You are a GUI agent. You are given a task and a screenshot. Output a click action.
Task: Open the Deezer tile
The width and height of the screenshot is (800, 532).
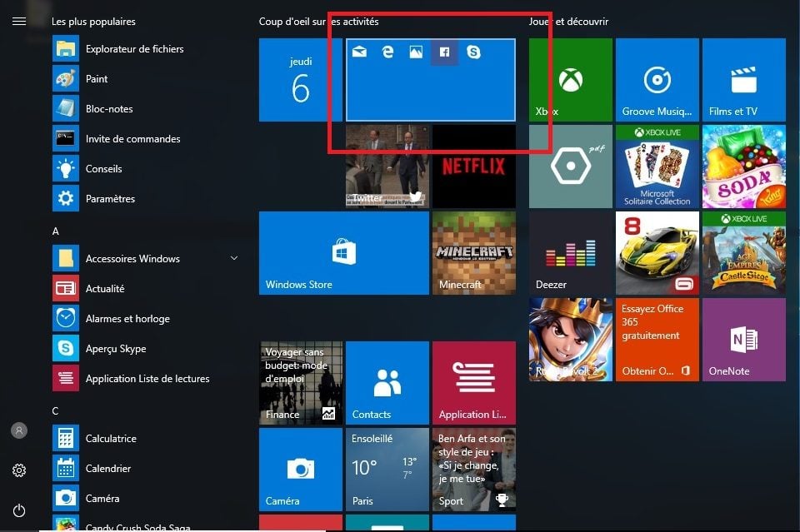click(x=570, y=253)
